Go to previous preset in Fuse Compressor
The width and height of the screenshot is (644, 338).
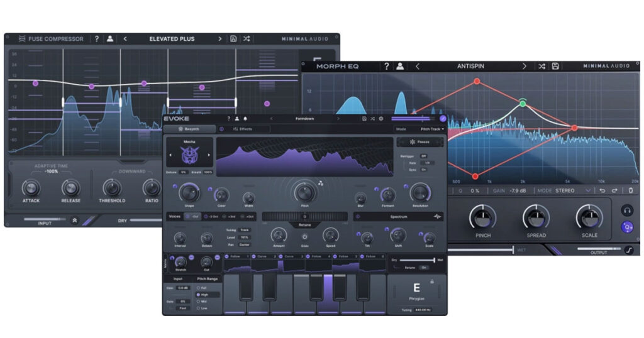tap(125, 38)
